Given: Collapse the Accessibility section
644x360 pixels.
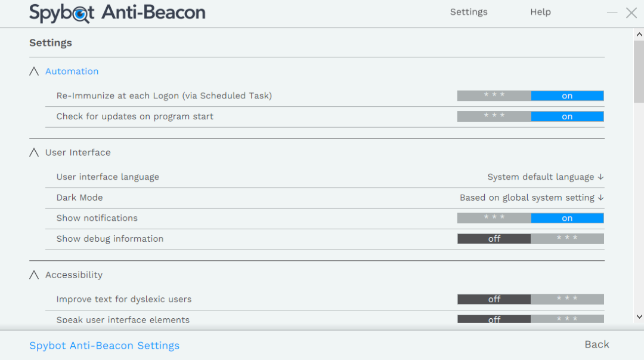Looking at the screenshot, I should 33,275.
